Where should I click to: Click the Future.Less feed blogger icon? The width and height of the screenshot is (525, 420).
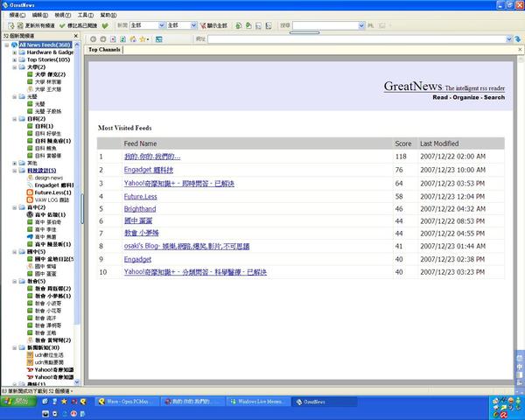[x=30, y=192]
